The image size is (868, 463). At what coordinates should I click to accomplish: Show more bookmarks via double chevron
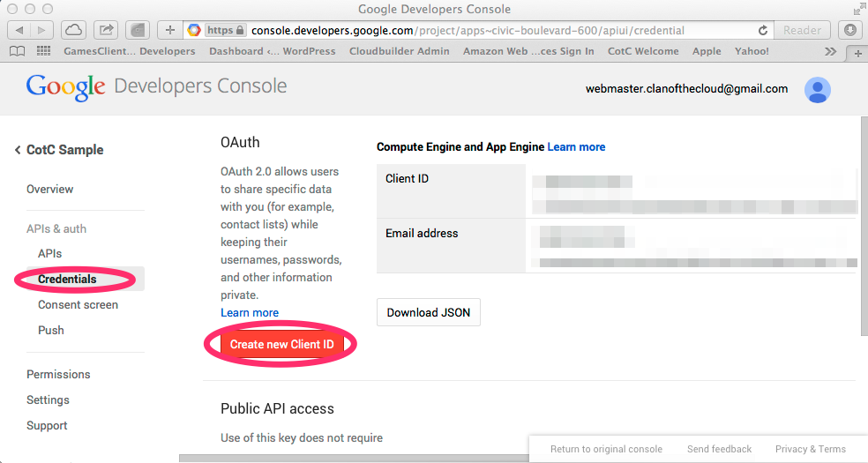(830, 51)
